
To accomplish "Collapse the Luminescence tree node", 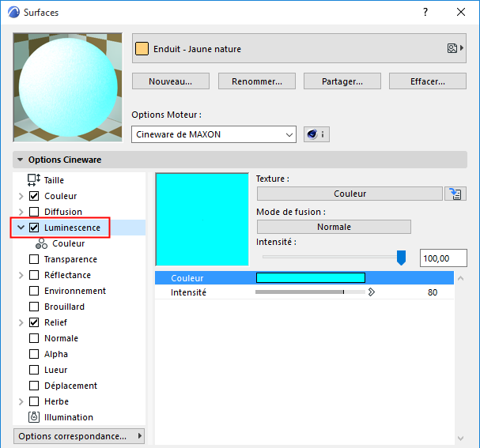I will 21,228.
